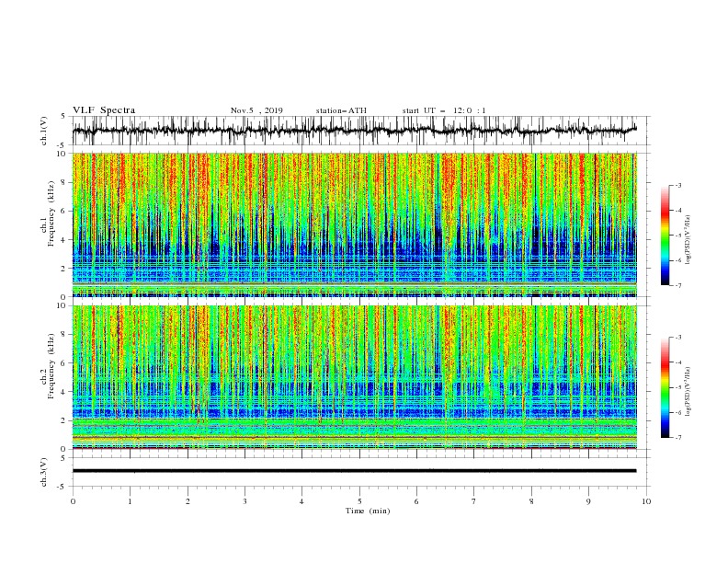Click the "2" kHz tick of ch.1 spectrogram

(x=64, y=268)
